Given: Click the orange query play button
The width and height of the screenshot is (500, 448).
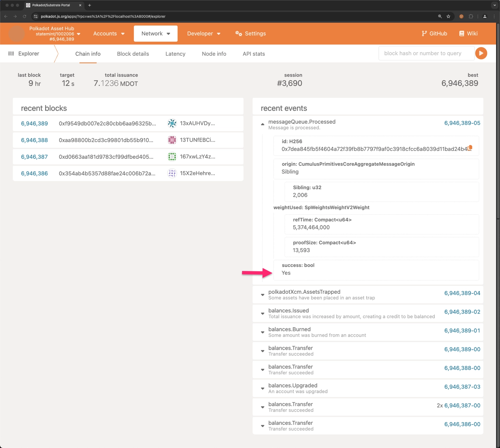Looking at the screenshot, I should click(481, 53).
